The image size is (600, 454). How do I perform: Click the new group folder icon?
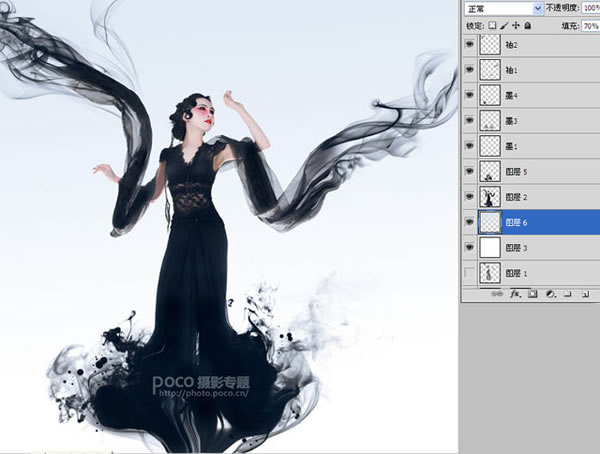coord(567,294)
